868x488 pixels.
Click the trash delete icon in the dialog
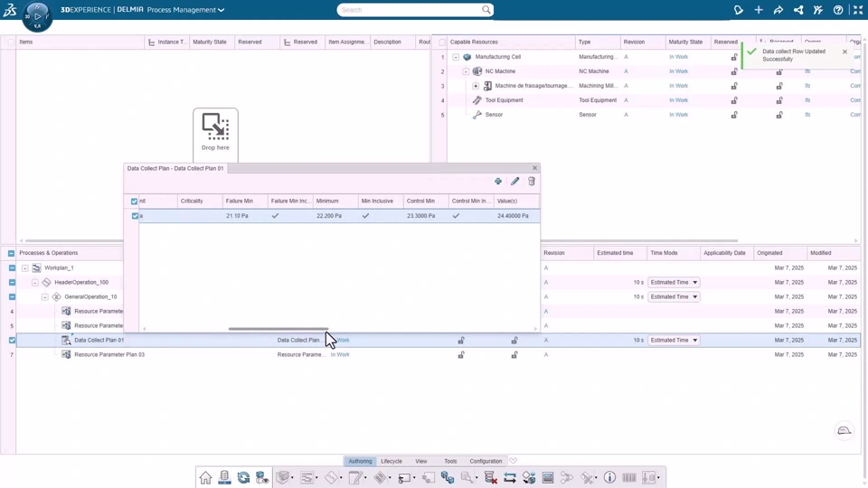pos(532,182)
